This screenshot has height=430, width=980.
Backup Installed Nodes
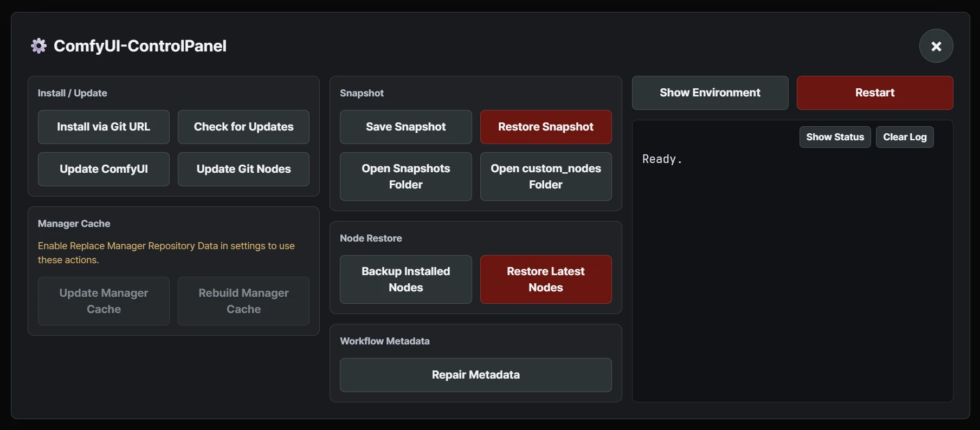[x=405, y=279]
